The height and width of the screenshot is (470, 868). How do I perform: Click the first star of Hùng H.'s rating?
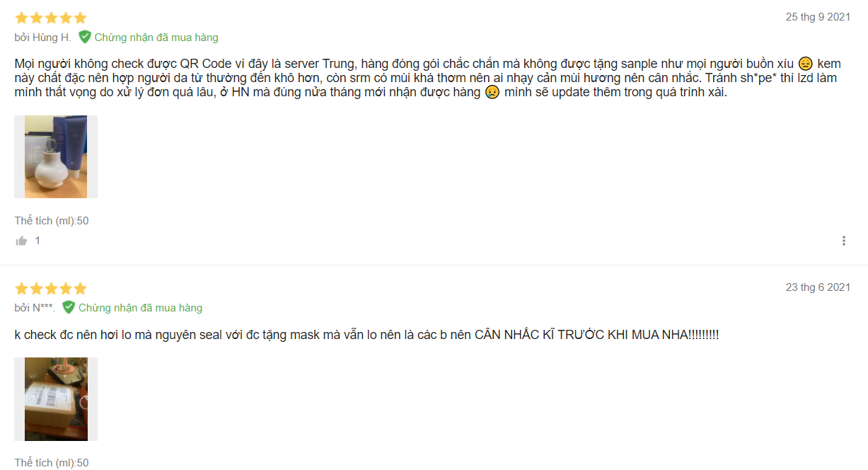(x=21, y=18)
